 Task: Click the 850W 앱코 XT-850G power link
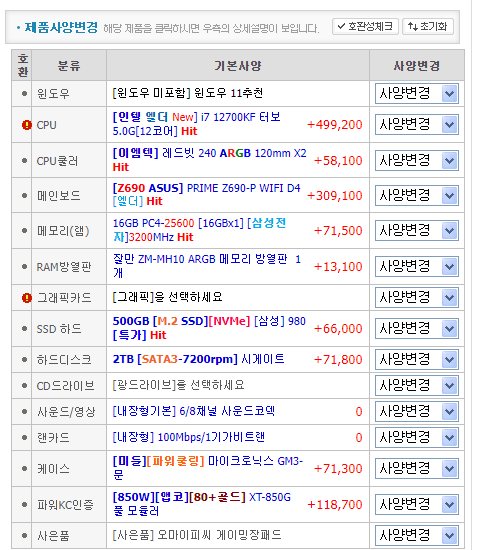tap(202, 504)
